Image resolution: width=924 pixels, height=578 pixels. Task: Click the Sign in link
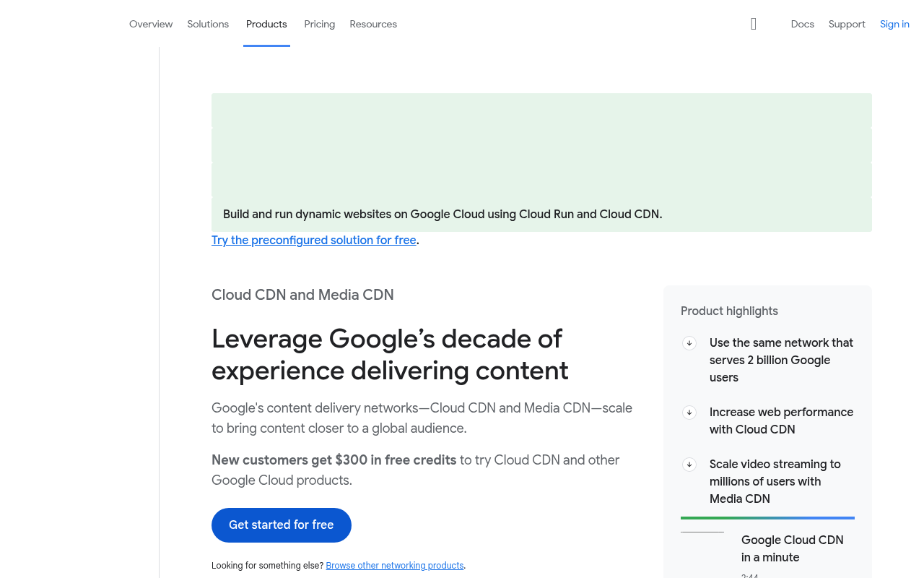click(x=894, y=24)
